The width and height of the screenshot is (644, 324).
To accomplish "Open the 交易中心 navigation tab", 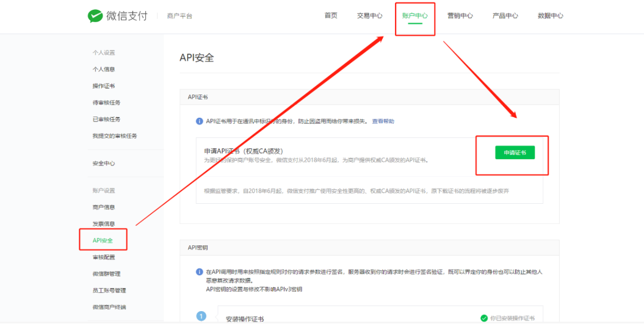I will (x=370, y=16).
